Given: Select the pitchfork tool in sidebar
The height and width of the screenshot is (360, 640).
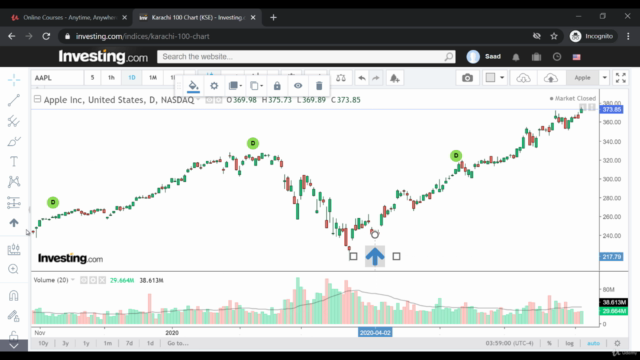Looking at the screenshot, I should 14,121.
